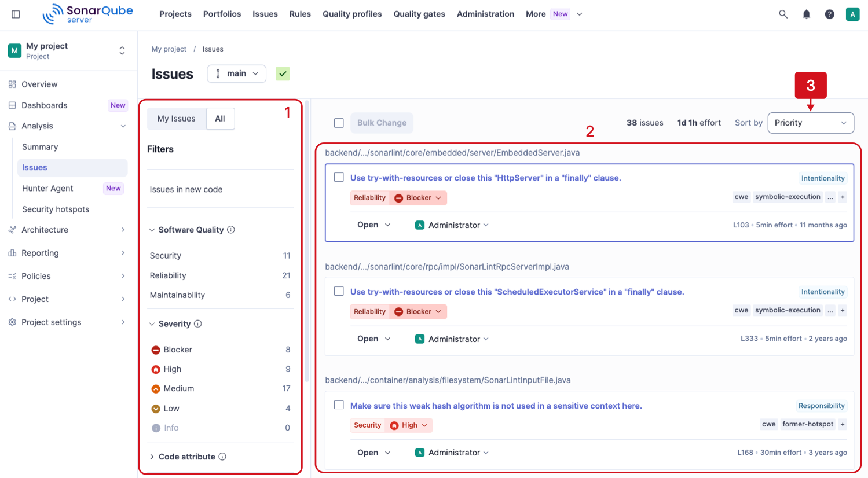Click My project breadcrumb link
This screenshot has height=478, width=868.
coord(169,49)
